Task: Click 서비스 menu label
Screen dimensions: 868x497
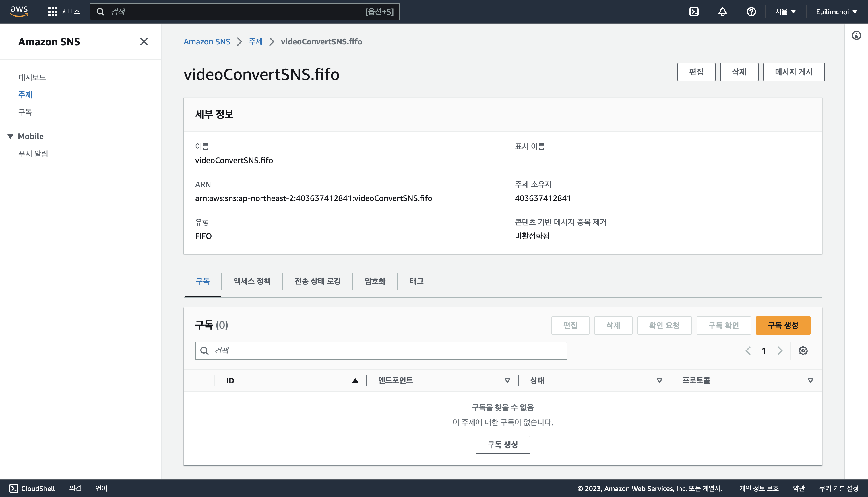Action: [x=71, y=11]
